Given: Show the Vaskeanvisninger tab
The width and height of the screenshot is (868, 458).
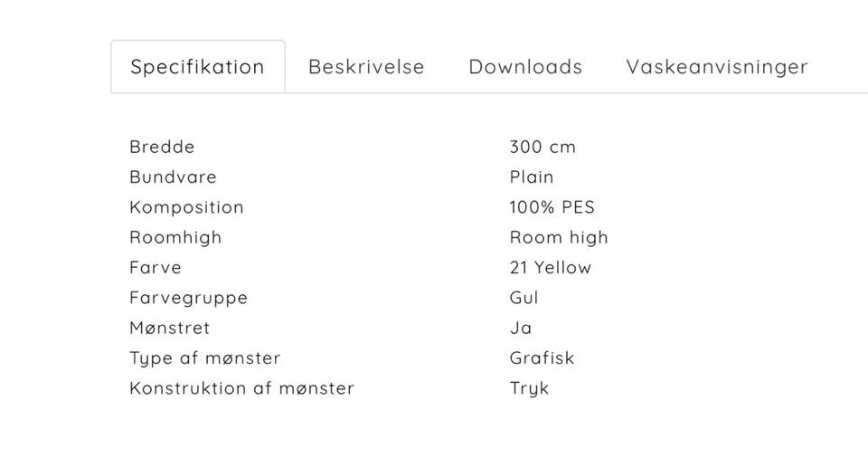Looking at the screenshot, I should 717,67.
